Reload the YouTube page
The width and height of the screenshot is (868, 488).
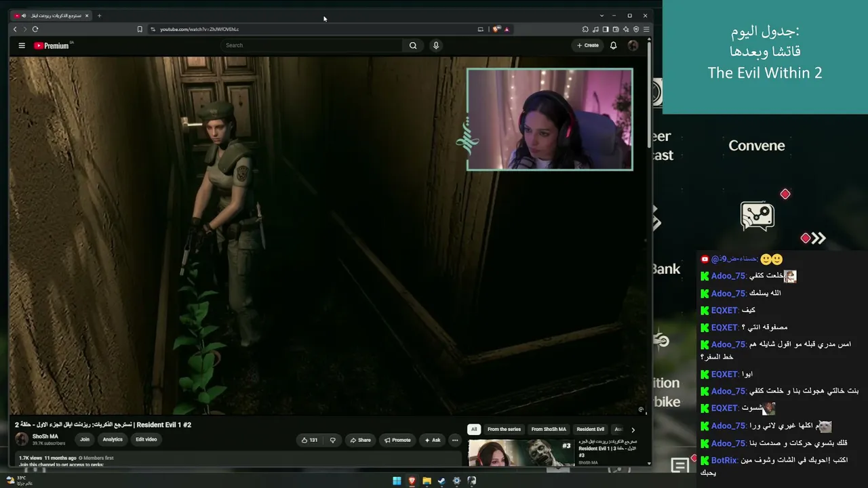(35, 29)
